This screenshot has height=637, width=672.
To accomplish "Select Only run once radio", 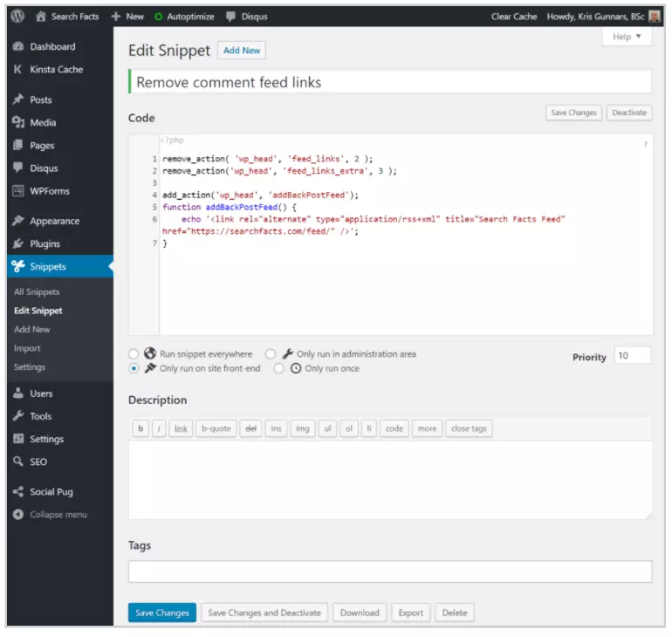I will click(x=279, y=368).
